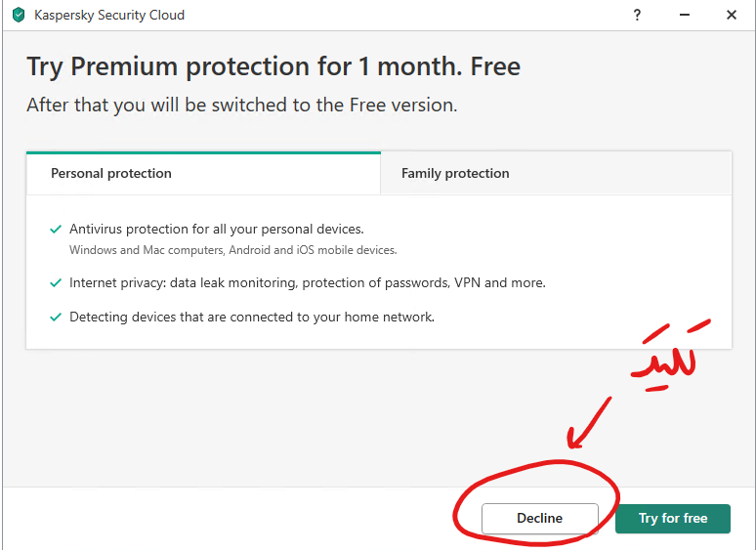Click the checkmark beside Antivirus protection
756x552 pixels.
click(x=56, y=230)
